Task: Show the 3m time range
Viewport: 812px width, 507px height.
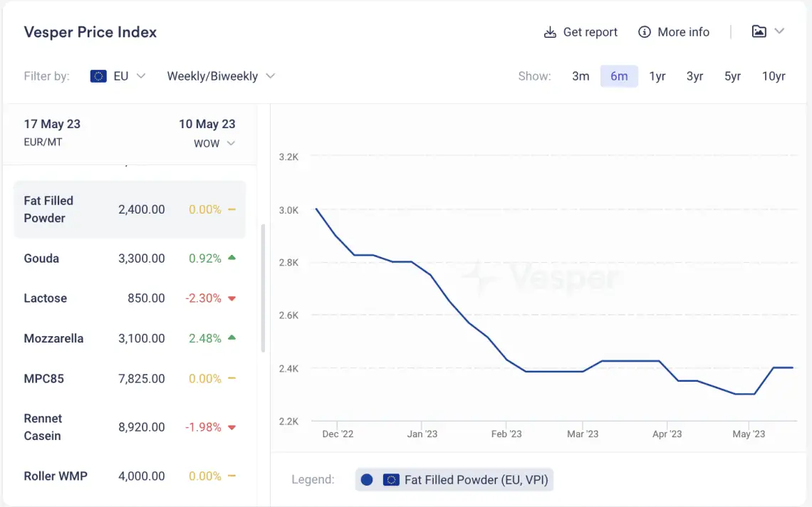Action: 581,76
